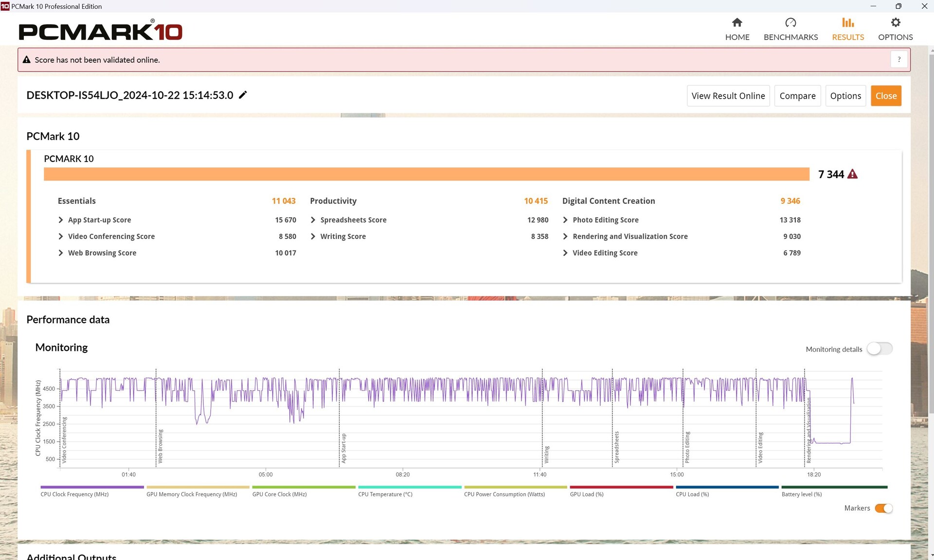This screenshot has height=560, width=934.
Task: Click the orange PCMark 10 score bar
Action: [426, 174]
